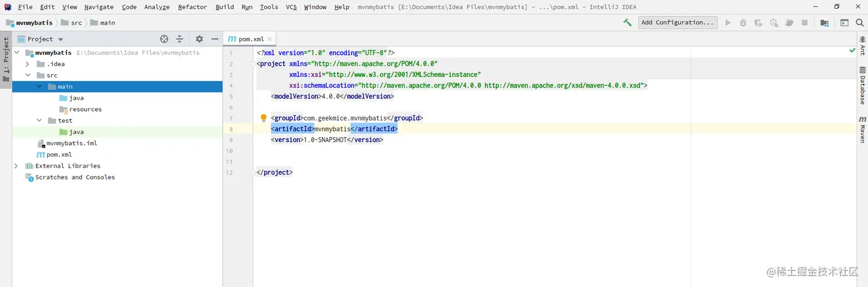The image size is (868, 287).
Task: Click the locate target crosshair icon
Action: [x=164, y=39]
